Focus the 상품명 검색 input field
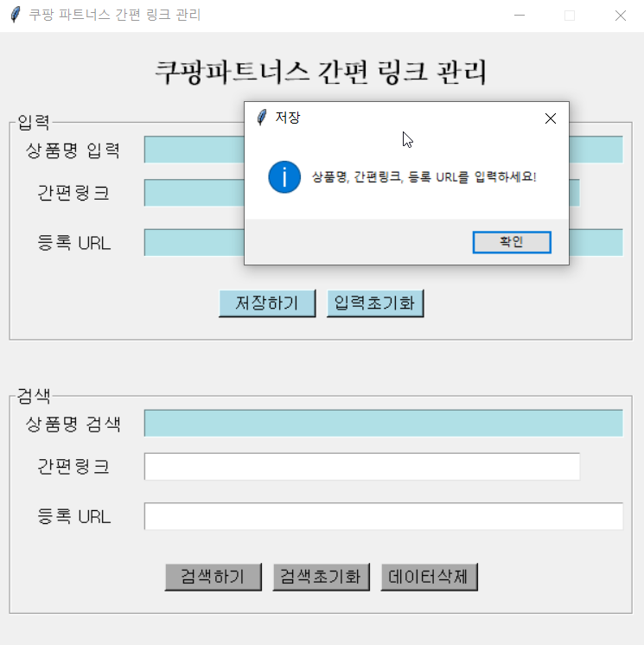 [383, 423]
